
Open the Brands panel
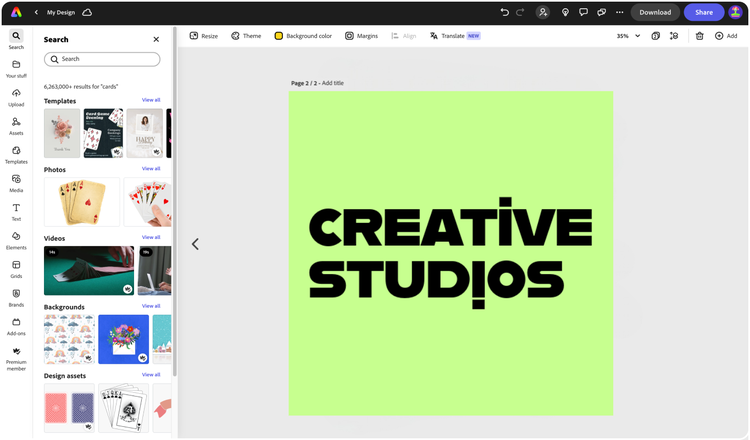tap(16, 297)
